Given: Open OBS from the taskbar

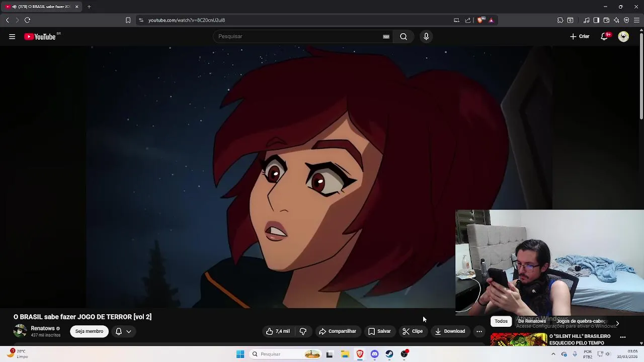Looking at the screenshot, I should 405,354.
